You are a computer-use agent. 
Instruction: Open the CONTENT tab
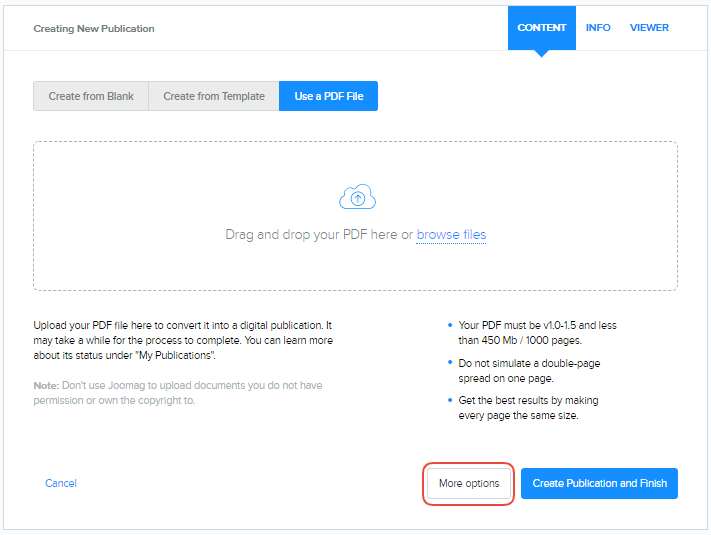pos(541,28)
